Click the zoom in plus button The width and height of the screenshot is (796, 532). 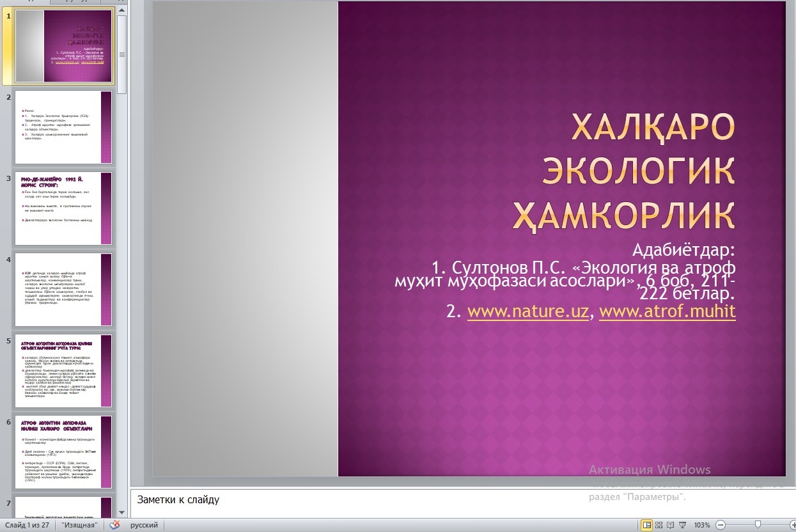(x=793, y=525)
